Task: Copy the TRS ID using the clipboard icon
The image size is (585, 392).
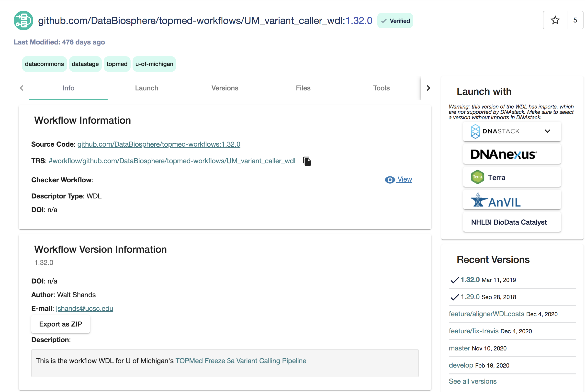Action: pyautogui.click(x=307, y=161)
